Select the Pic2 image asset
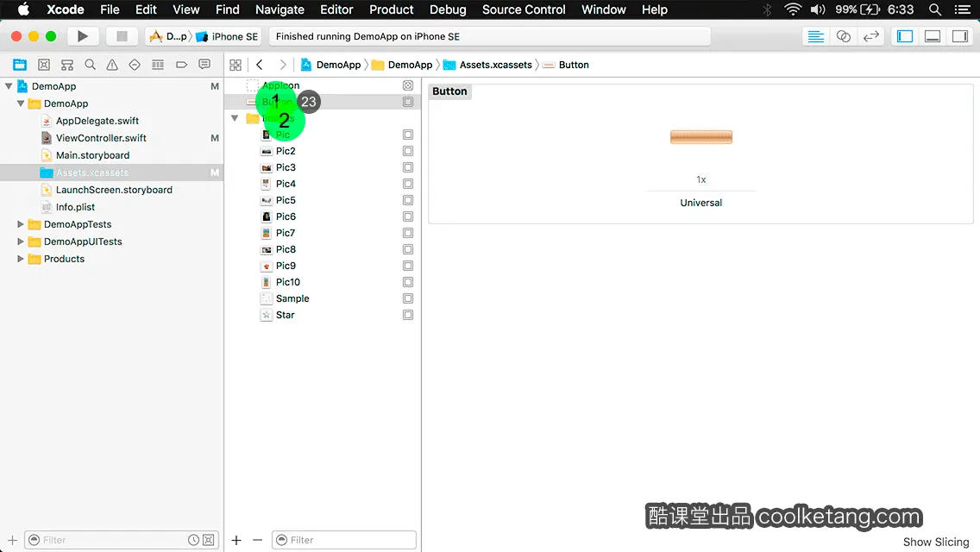 tap(286, 151)
